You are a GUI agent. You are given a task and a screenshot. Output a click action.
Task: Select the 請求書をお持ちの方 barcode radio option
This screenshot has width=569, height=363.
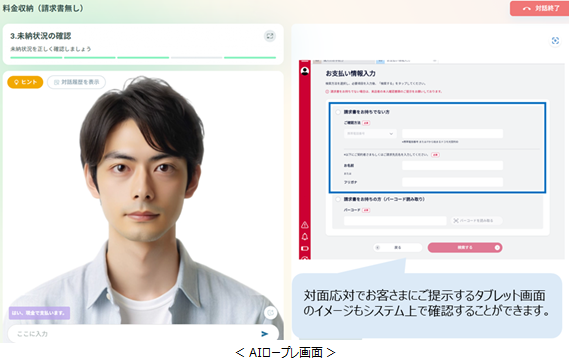[x=338, y=199]
